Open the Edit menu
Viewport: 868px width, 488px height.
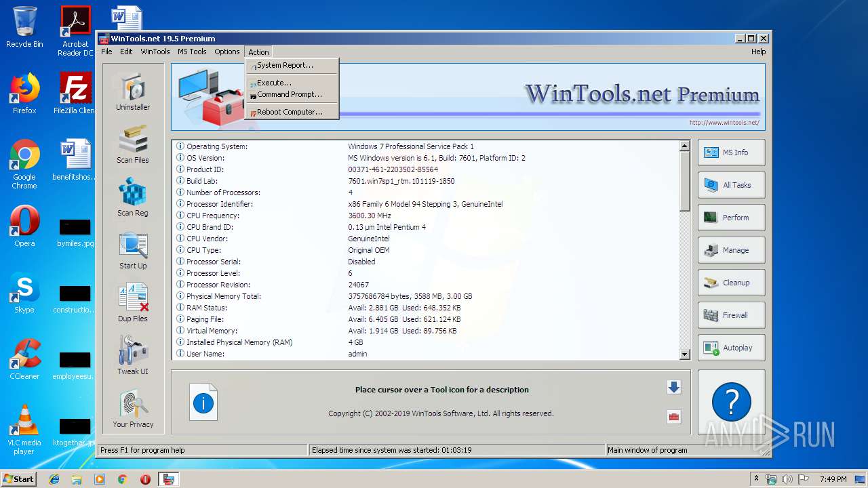(126, 52)
